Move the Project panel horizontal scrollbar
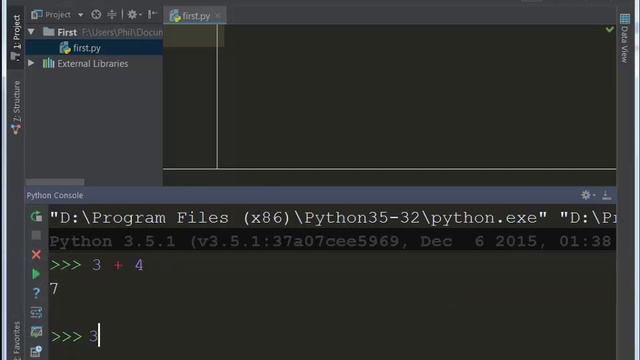The height and width of the screenshot is (360, 640). click(x=55, y=182)
